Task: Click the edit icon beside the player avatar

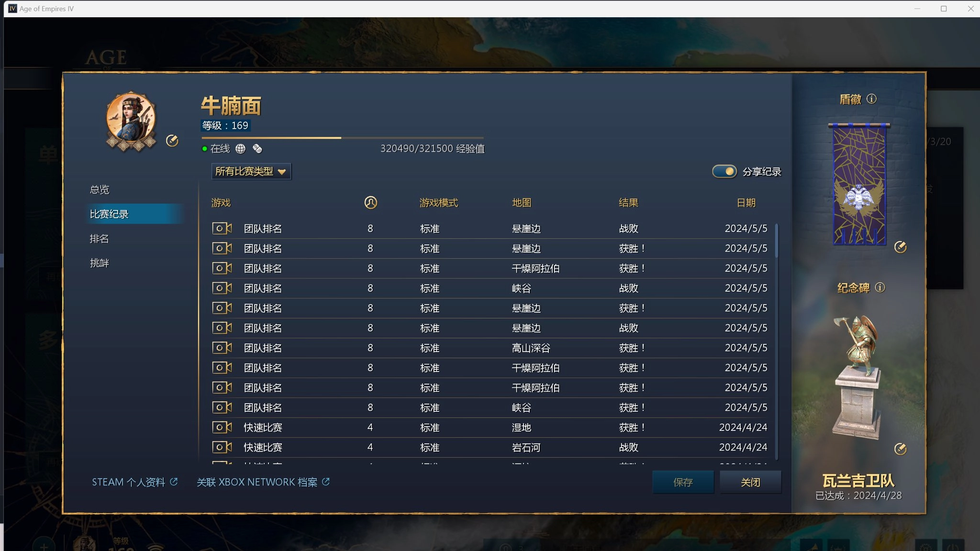Action: (x=172, y=141)
